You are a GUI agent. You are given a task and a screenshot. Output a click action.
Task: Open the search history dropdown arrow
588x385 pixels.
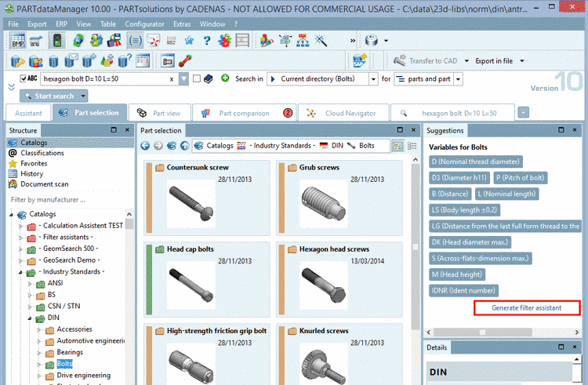pos(183,79)
